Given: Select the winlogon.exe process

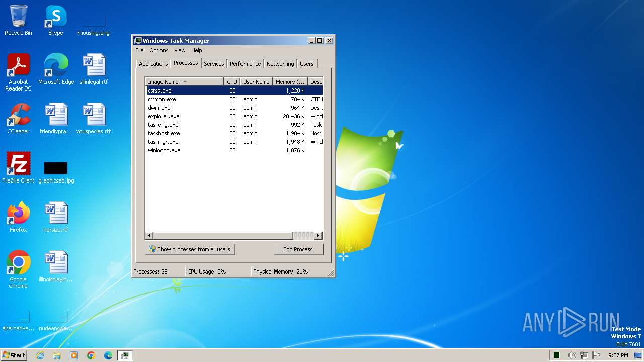Looking at the screenshot, I should pyautogui.click(x=234, y=150).
